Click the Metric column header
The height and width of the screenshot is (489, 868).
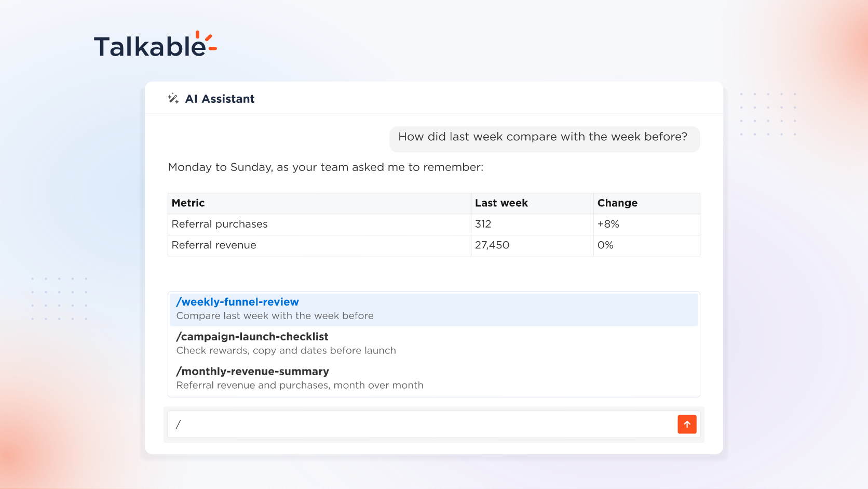319,203
